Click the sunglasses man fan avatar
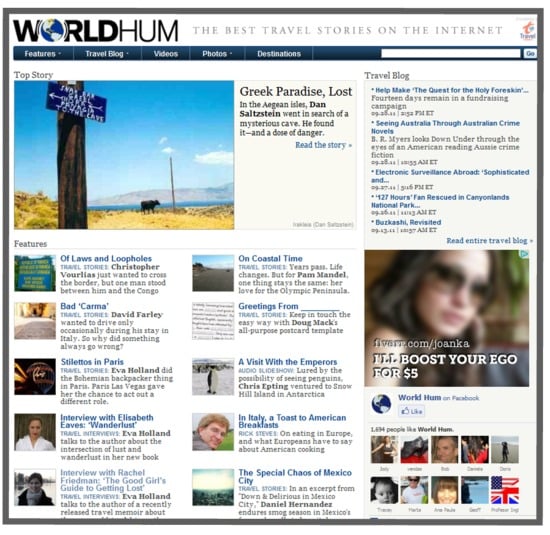The height and width of the screenshot is (535, 550). click(x=414, y=490)
